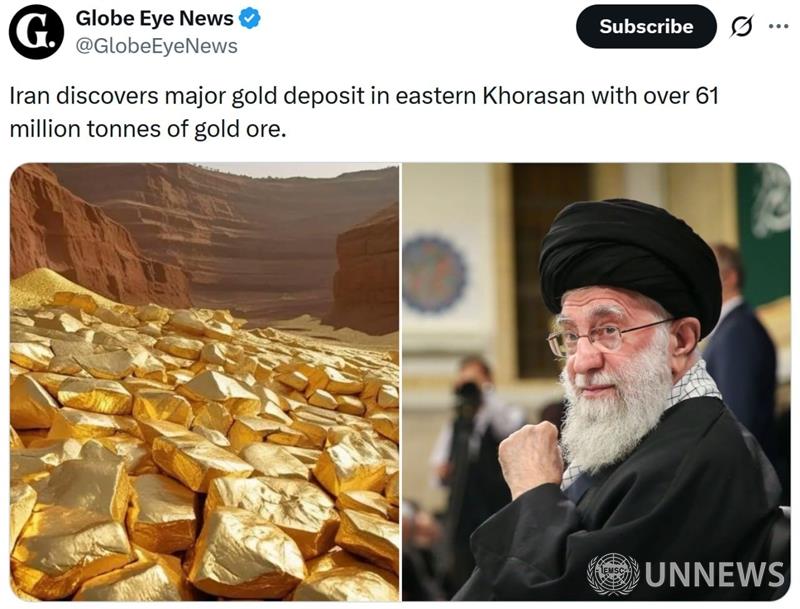This screenshot has height=609, width=800.
Task: Open the Grok slashed-circle icon
Action: pyautogui.click(x=741, y=27)
